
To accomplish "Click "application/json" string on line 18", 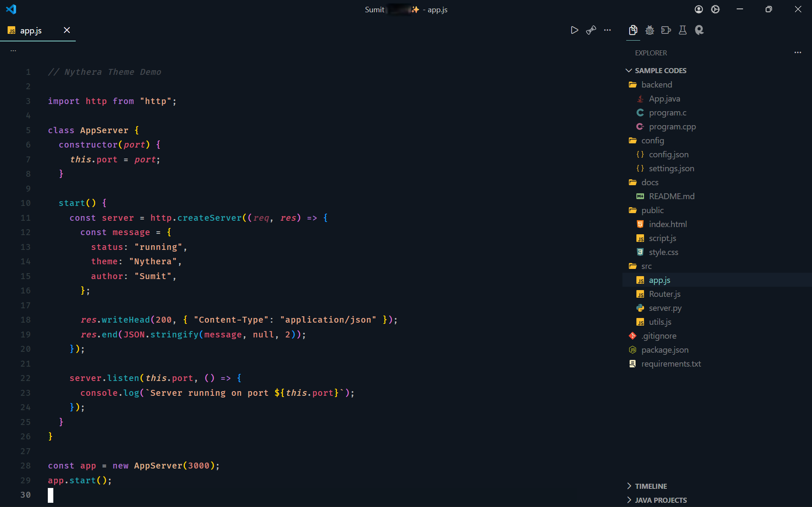I will (x=328, y=320).
